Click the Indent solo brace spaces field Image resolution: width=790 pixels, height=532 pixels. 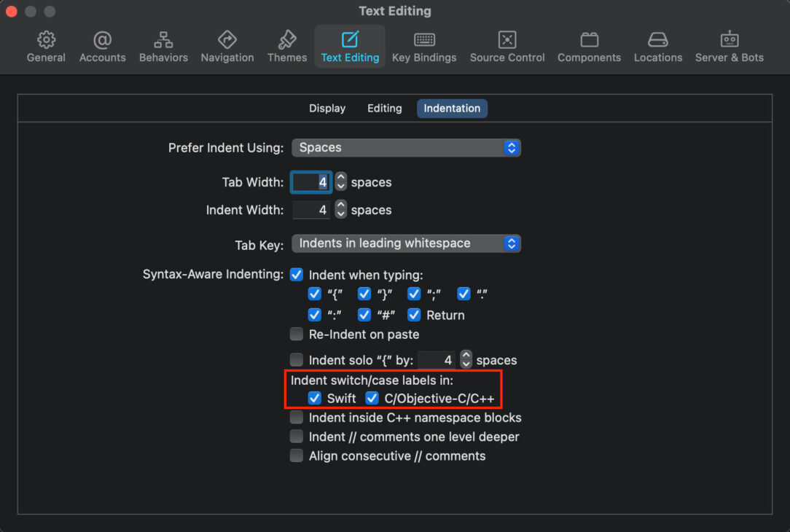coord(437,360)
